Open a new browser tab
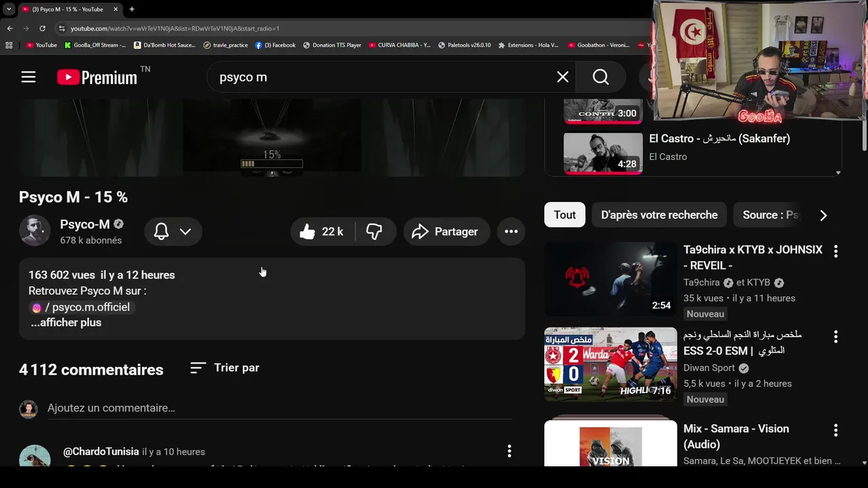 (x=132, y=9)
